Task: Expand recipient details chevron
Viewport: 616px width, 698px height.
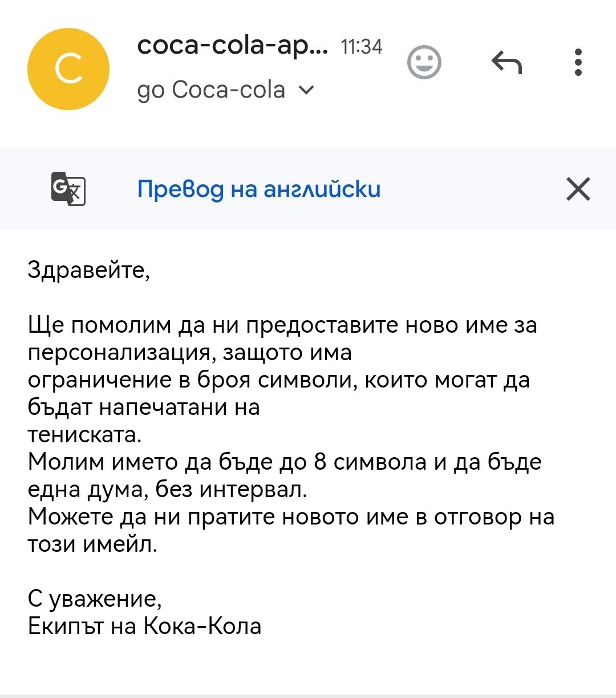Action: tap(306, 90)
